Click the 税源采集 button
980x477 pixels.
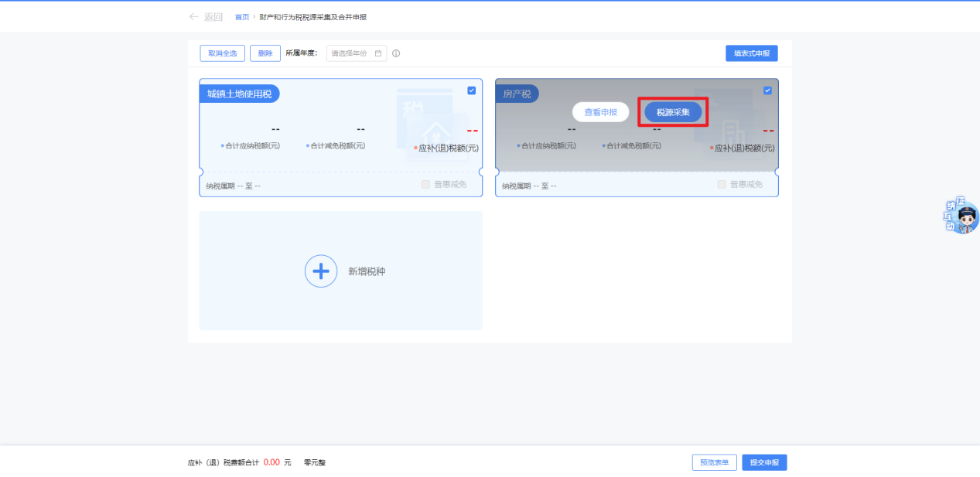tap(673, 112)
